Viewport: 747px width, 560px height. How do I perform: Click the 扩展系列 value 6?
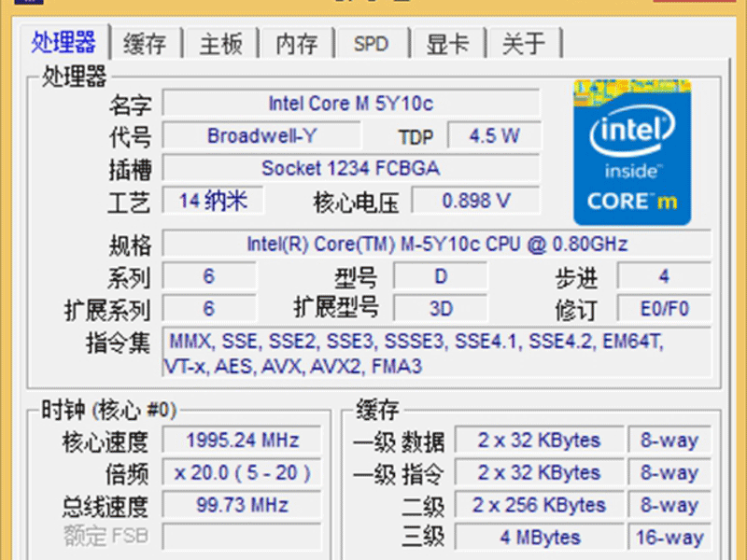pos(209,309)
